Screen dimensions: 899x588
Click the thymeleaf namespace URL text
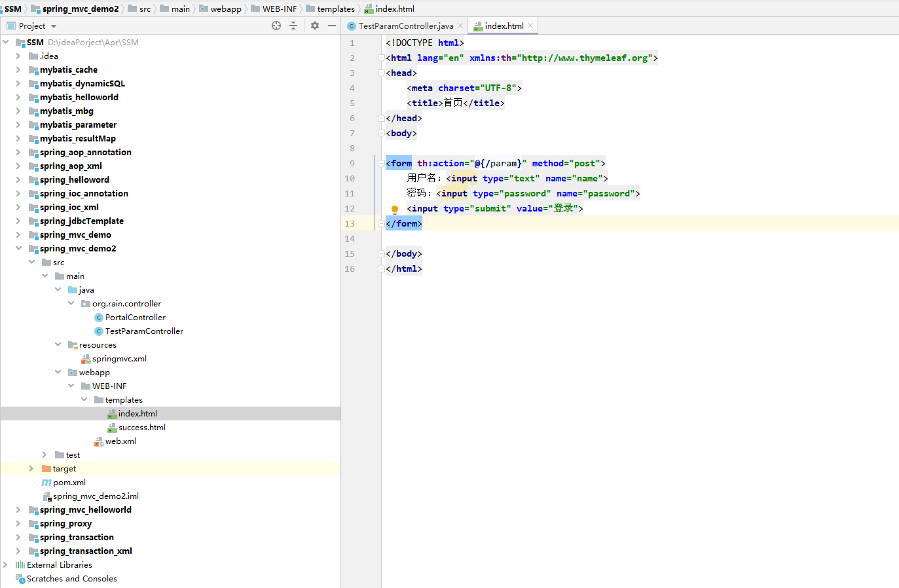tap(585, 58)
